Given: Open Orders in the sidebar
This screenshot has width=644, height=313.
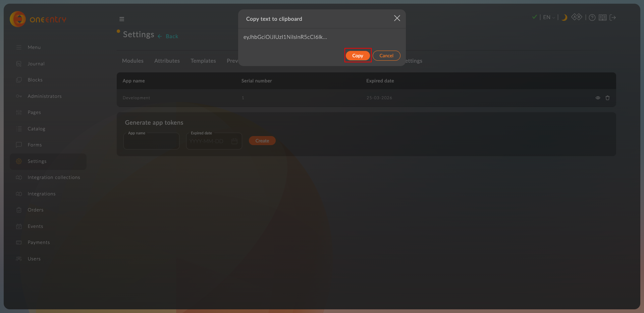Looking at the screenshot, I should [48, 210].
